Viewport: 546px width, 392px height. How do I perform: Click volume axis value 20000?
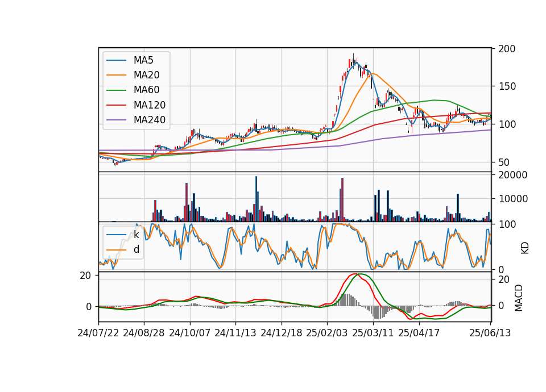coord(513,175)
